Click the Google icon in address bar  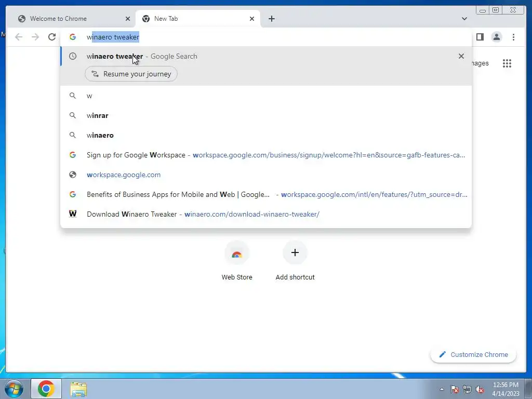(73, 37)
